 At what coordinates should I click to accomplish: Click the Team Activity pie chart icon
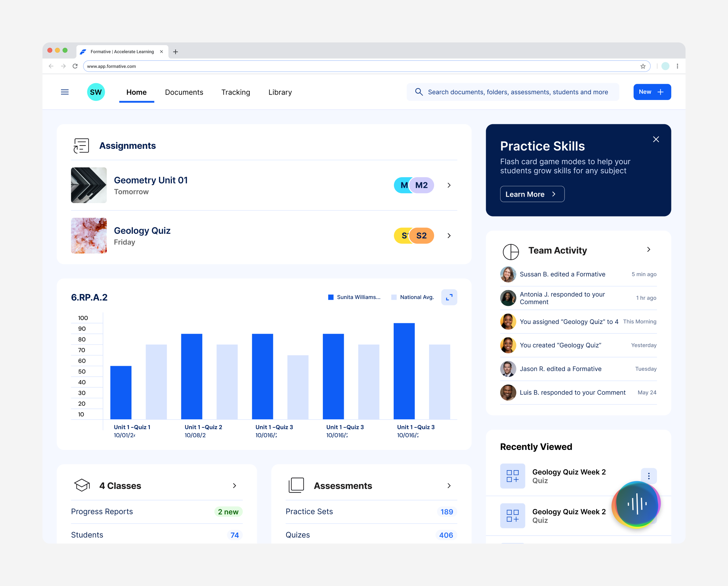(x=511, y=252)
